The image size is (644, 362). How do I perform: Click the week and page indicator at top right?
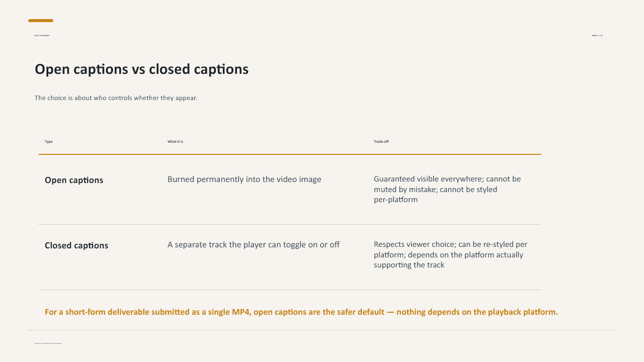(x=597, y=36)
